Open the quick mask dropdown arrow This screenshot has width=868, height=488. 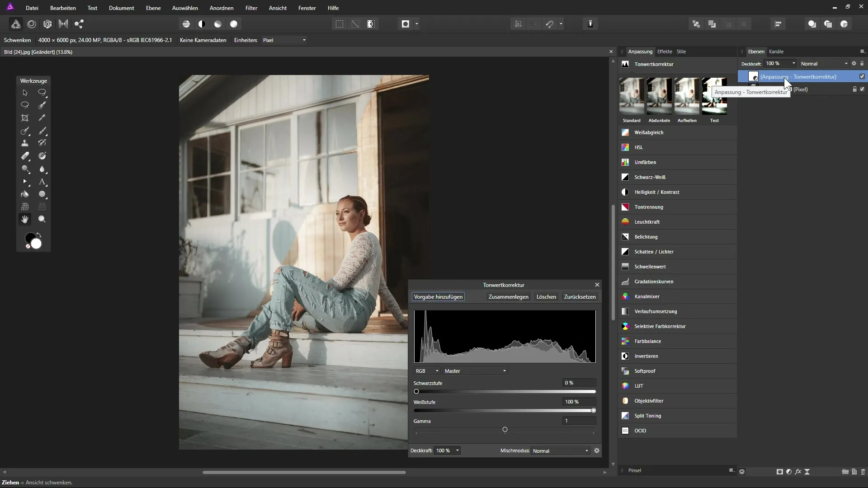pyautogui.click(x=416, y=24)
